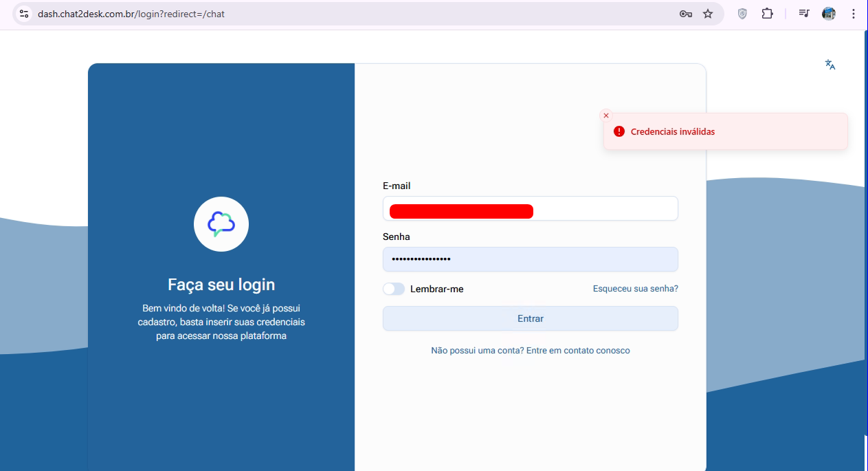
Task: Bookmark this page with the star icon
Action: click(708, 14)
